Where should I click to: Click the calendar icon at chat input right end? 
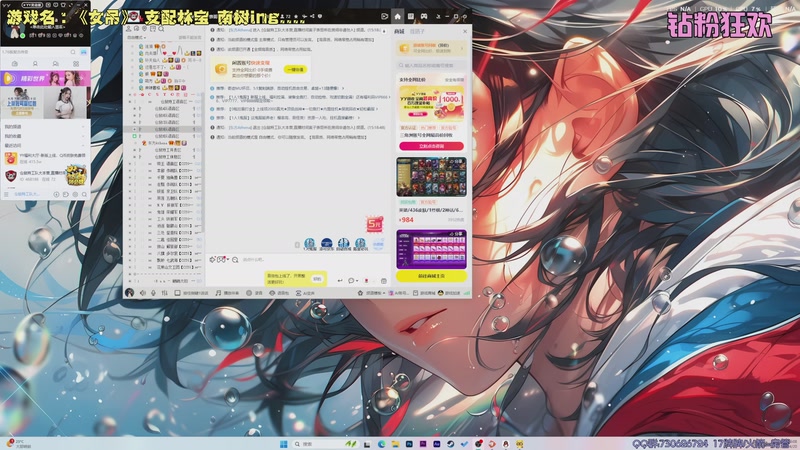tap(384, 281)
